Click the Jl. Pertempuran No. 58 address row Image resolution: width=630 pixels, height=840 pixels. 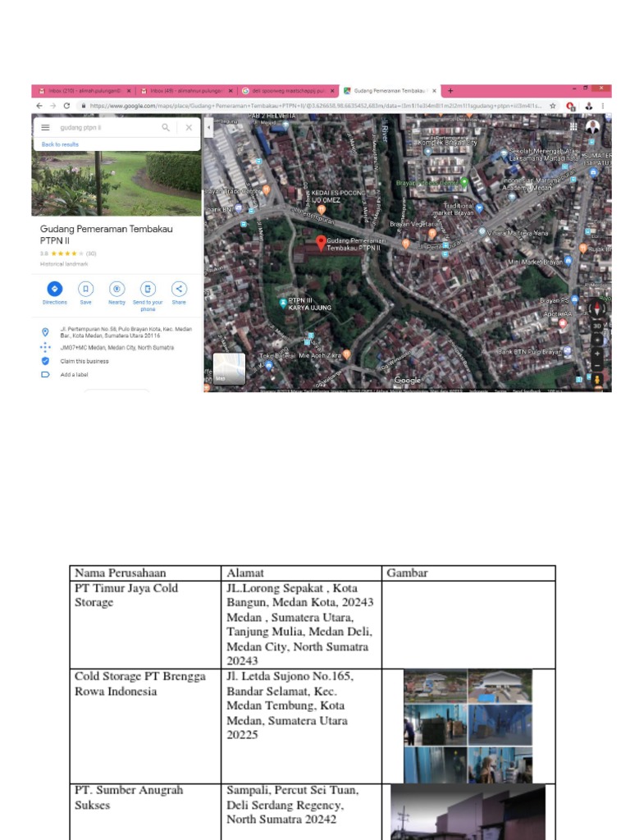coord(116,332)
